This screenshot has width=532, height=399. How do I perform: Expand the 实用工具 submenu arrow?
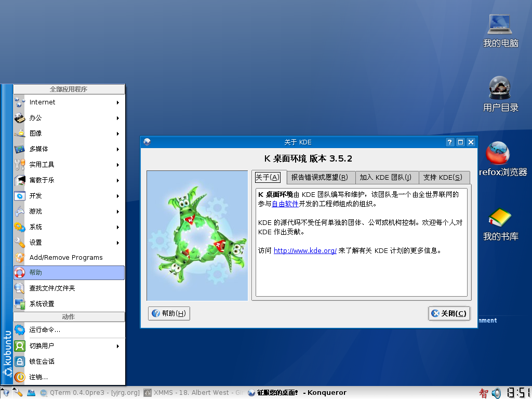pyautogui.click(x=118, y=165)
